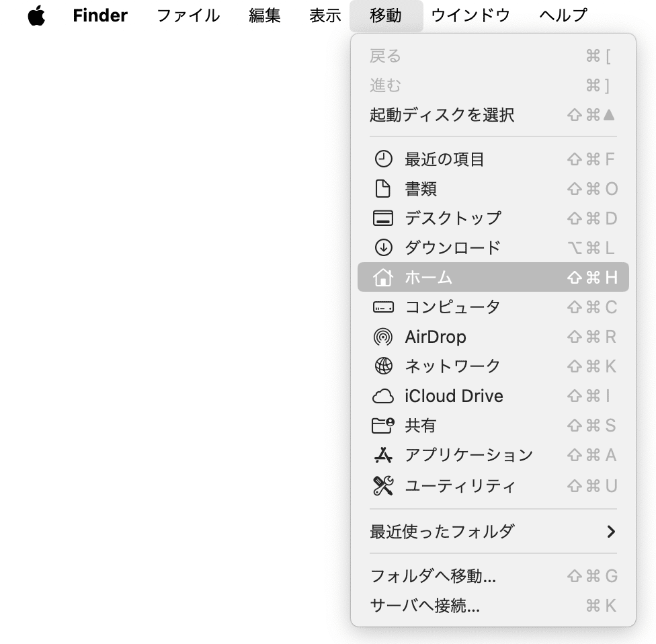The width and height of the screenshot is (656, 644).
Task: Select ユーティリティ text label
Action: click(460, 485)
